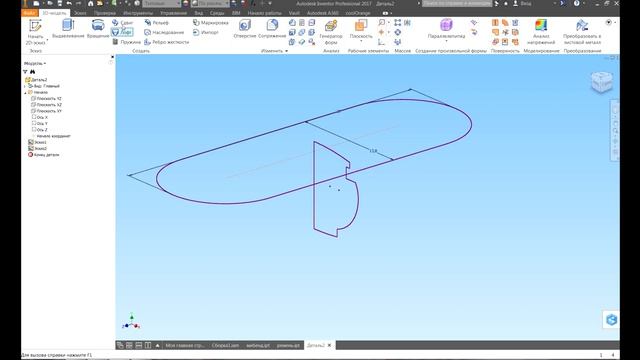This screenshot has width=640, height=360.
Task: Open the Модель browser dropdown
Action: [x=35, y=63]
